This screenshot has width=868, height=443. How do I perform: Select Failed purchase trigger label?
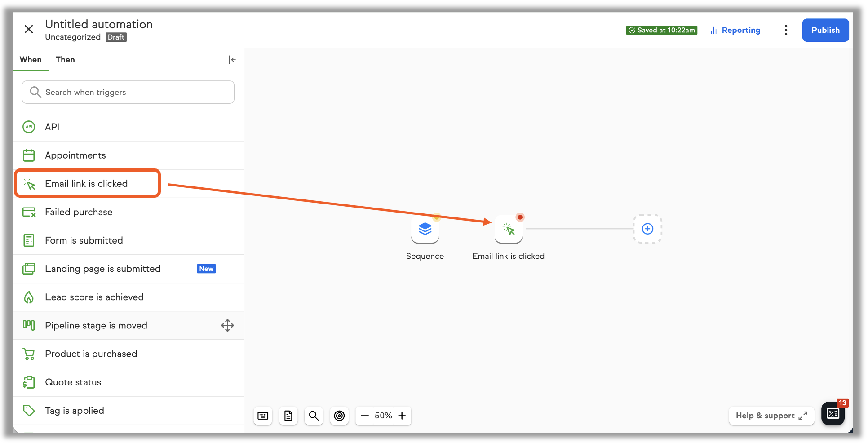pyautogui.click(x=79, y=212)
